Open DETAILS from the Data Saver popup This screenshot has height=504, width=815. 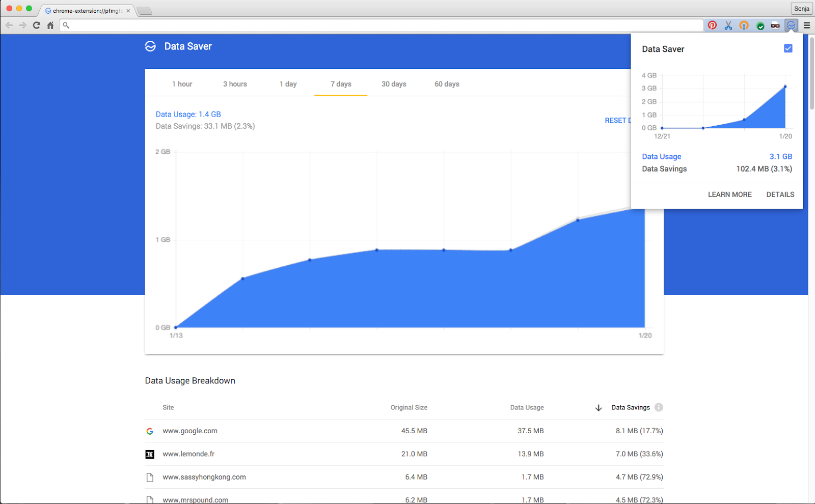[x=780, y=194]
